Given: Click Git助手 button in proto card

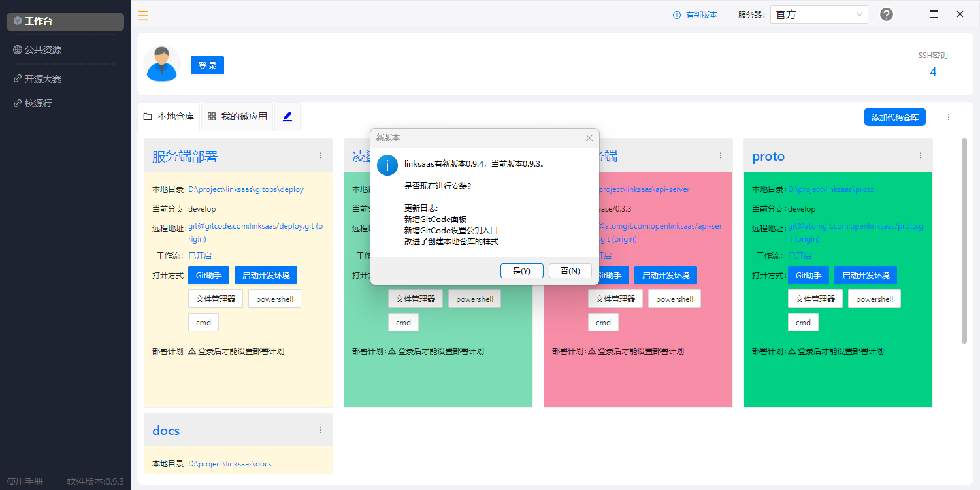Looking at the screenshot, I should [x=808, y=275].
